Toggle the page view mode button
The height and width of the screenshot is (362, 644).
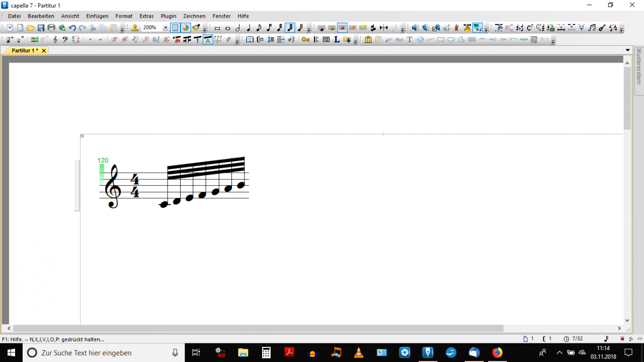pos(175,28)
